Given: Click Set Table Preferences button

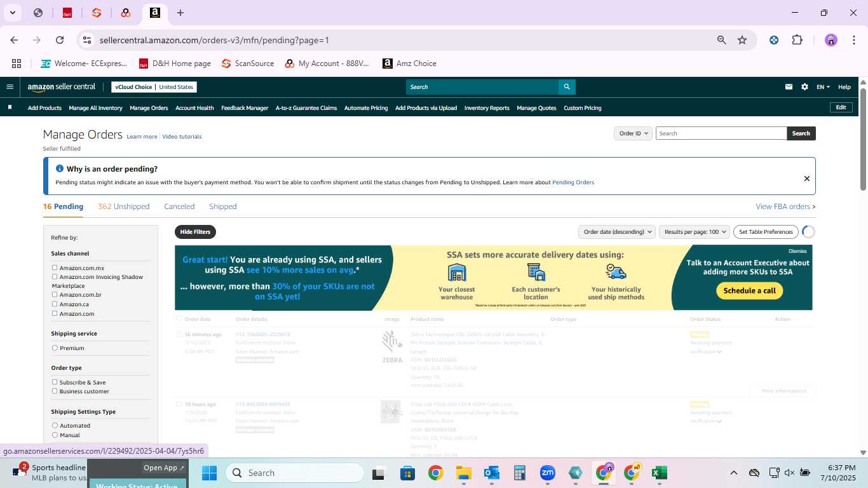Looking at the screenshot, I should (766, 232).
